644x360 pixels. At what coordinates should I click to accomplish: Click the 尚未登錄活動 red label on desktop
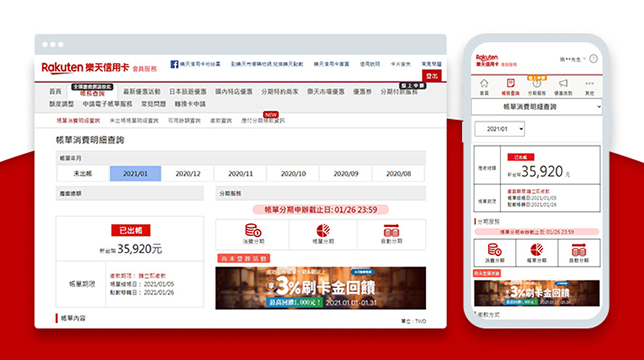244,258
